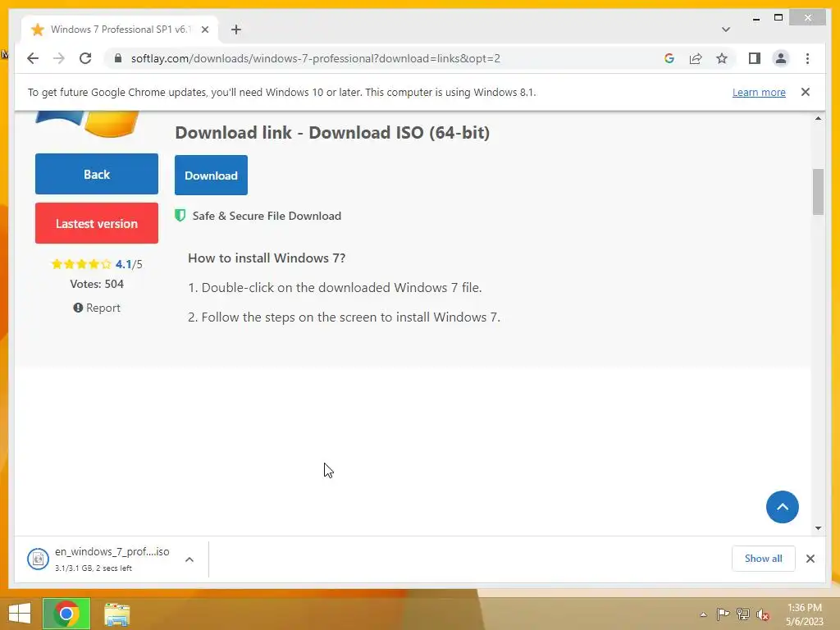Click the 4.1/5 rating score text

point(129,264)
